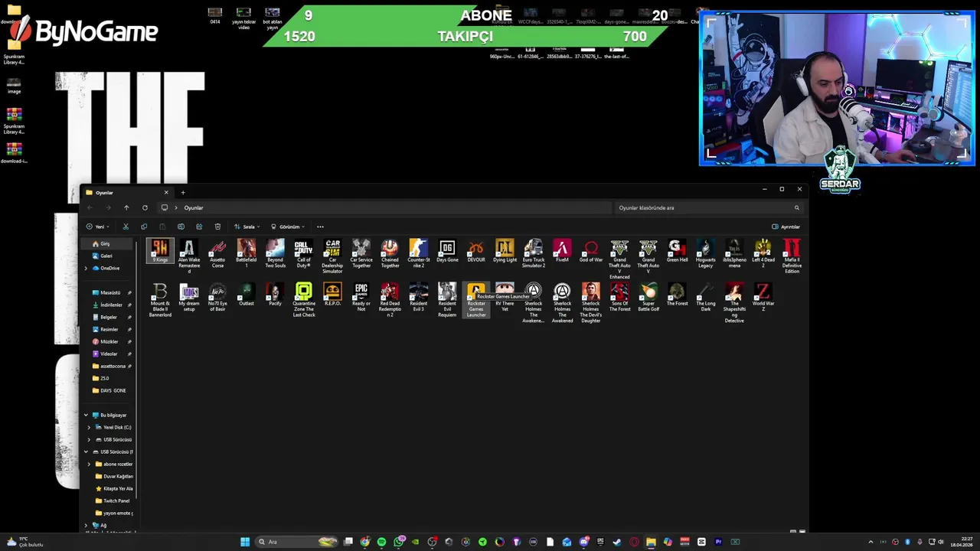Viewport: 980px width, 551px height.
Task: Click the Oyunlar breadcrumb in address bar
Action: [x=193, y=207]
